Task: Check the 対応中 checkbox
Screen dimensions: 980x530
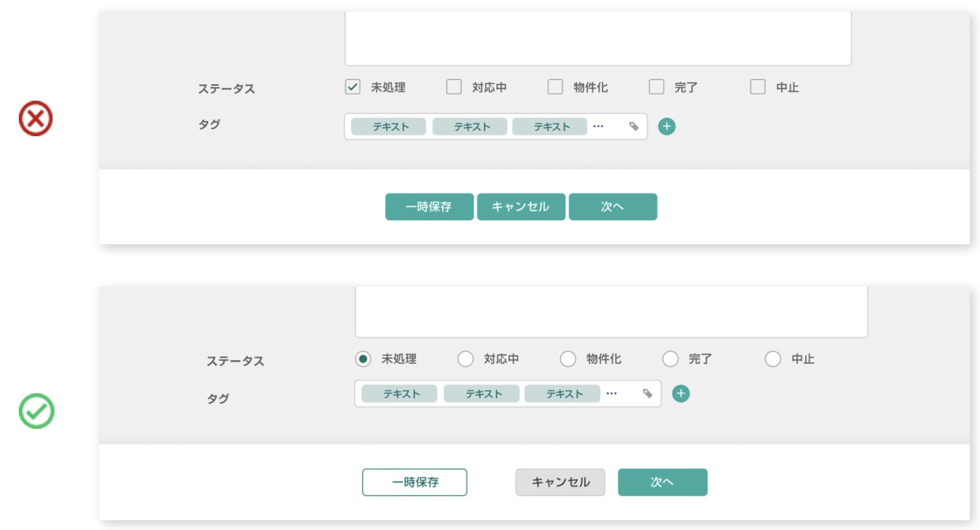Action: (x=453, y=87)
